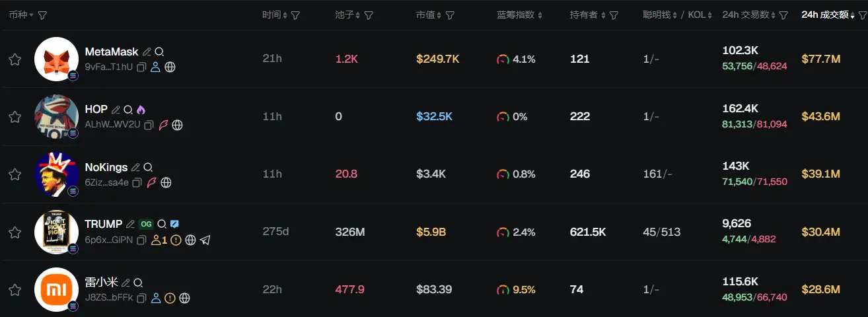The height and width of the screenshot is (317, 868).
Task: Sort by 蓝筹指数 column header
Action: 519,15
